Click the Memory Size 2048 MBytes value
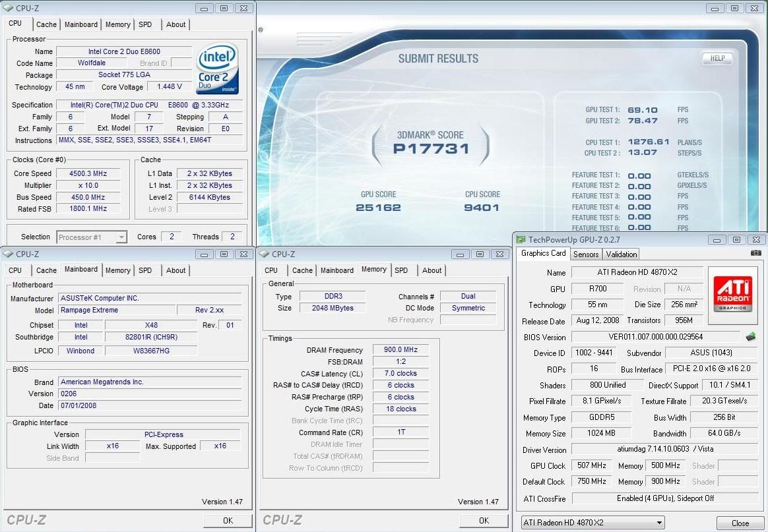Screen dimensions: 768x532 (x=332, y=308)
